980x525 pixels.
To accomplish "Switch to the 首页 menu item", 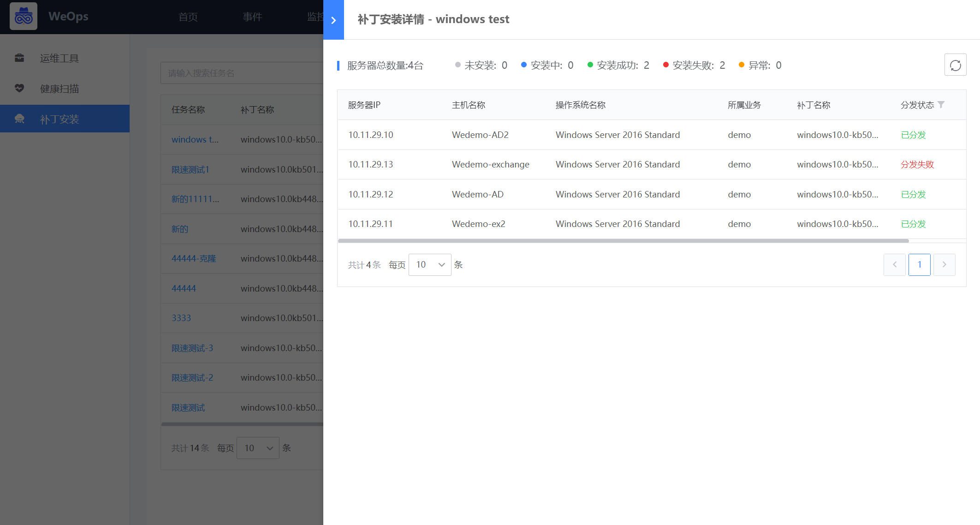I will (x=188, y=17).
